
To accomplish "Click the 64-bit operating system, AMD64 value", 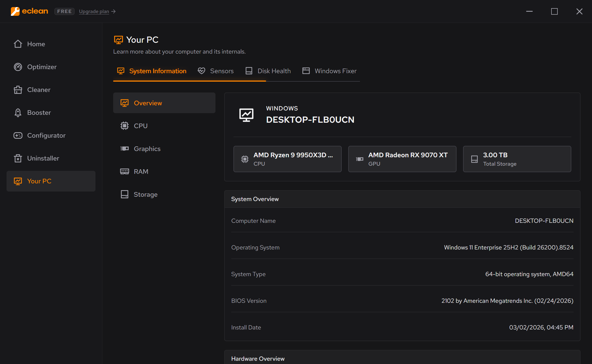I will (529, 274).
